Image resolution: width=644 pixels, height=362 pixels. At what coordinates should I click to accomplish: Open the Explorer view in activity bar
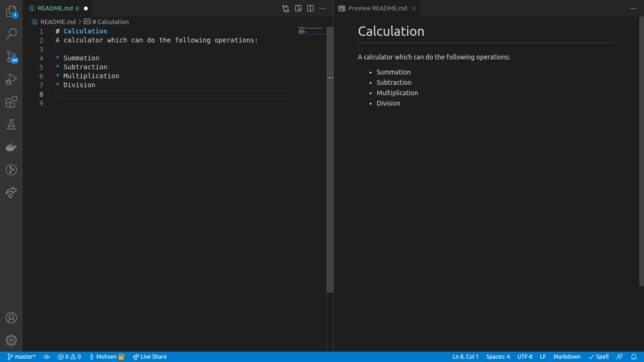[11, 11]
